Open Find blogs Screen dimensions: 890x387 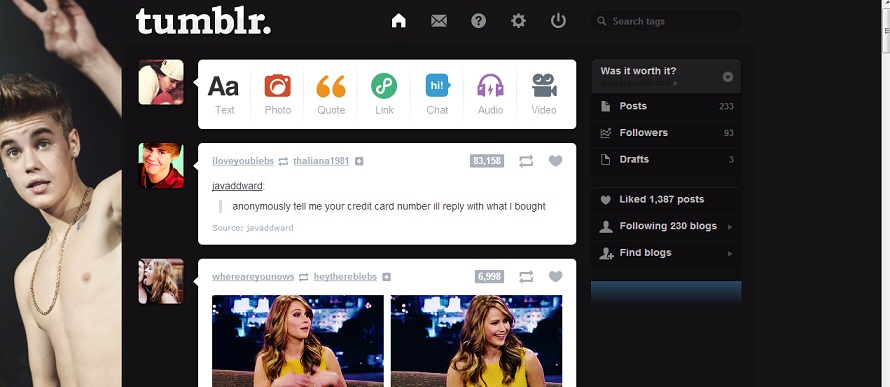pos(666,253)
